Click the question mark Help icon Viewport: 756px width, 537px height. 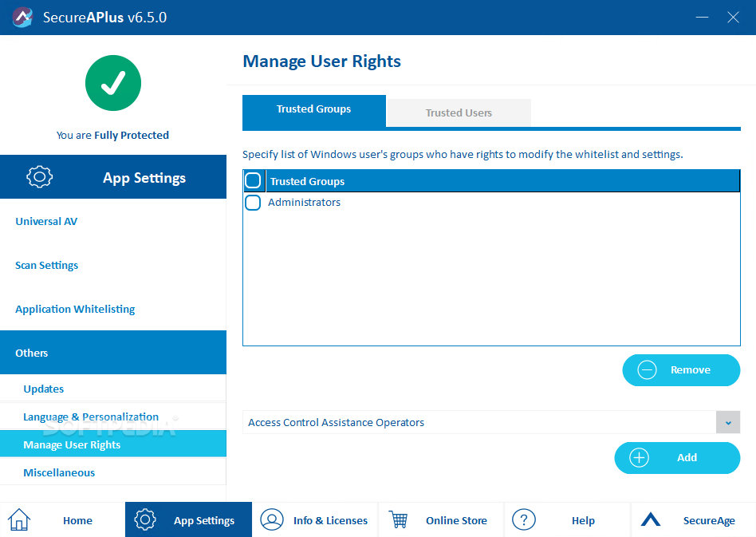pos(524,519)
